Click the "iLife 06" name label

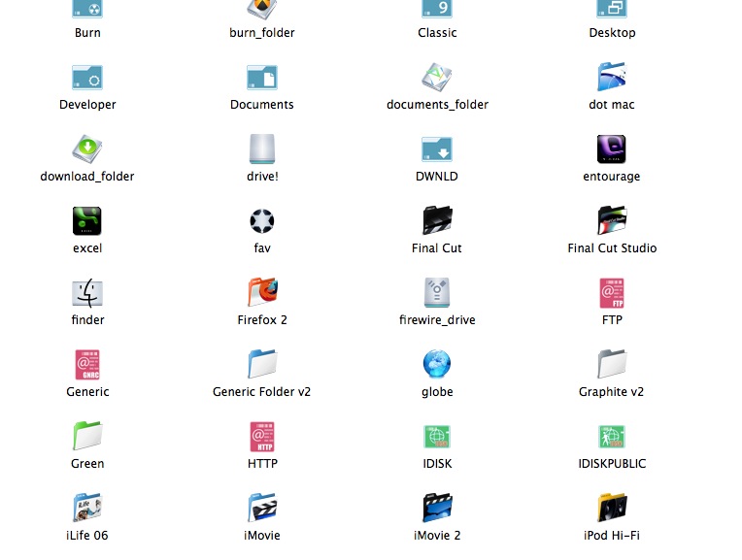(87, 536)
